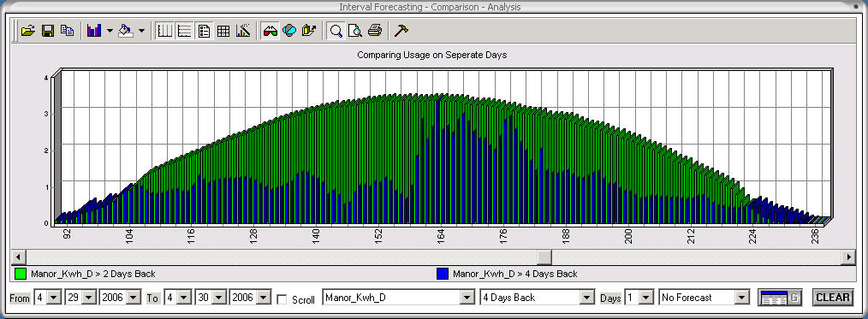This screenshot has width=868, height=319.
Task: Click the chart title 'Comparing Usage on Seperate Days'
Action: pyautogui.click(x=431, y=55)
